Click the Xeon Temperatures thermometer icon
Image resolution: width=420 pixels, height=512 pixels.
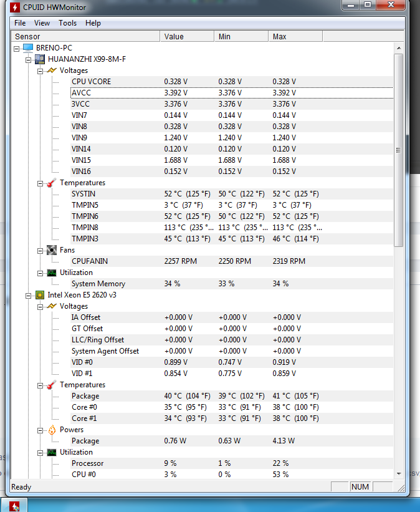52,385
